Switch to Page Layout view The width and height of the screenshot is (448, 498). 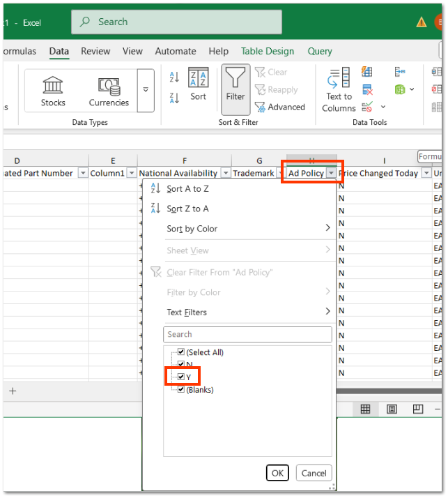pyautogui.click(x=392, y=409)
